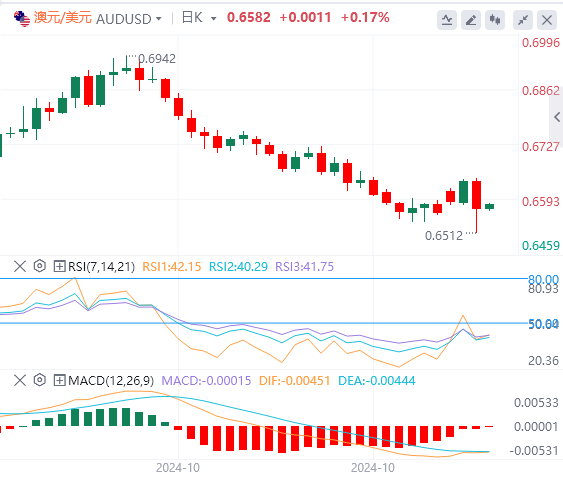Open RSI settings hexagon icon
This screenshot has width=563, height=481.
click(x=39, y=266)
